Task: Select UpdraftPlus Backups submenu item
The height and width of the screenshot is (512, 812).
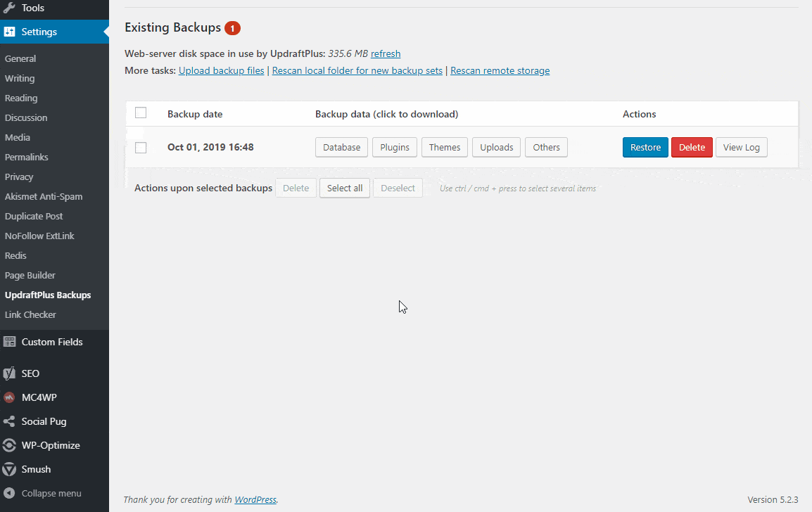Action: 48,295
